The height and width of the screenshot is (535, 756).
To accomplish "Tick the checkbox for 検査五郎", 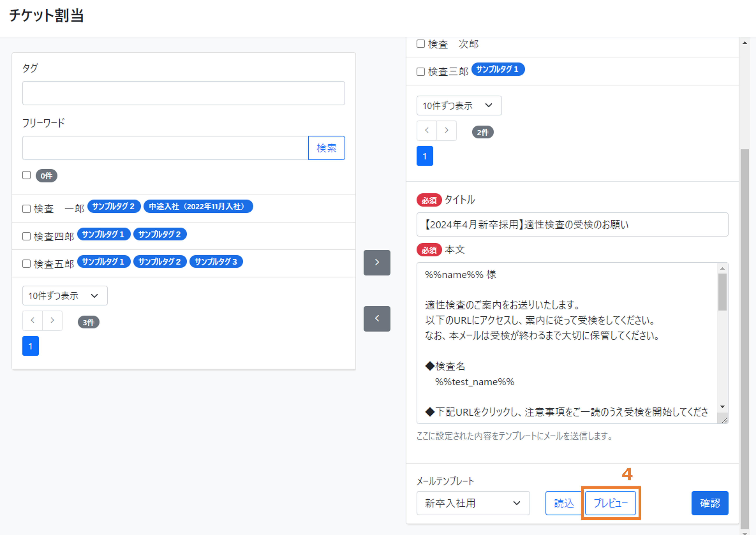I will point(26,264).
